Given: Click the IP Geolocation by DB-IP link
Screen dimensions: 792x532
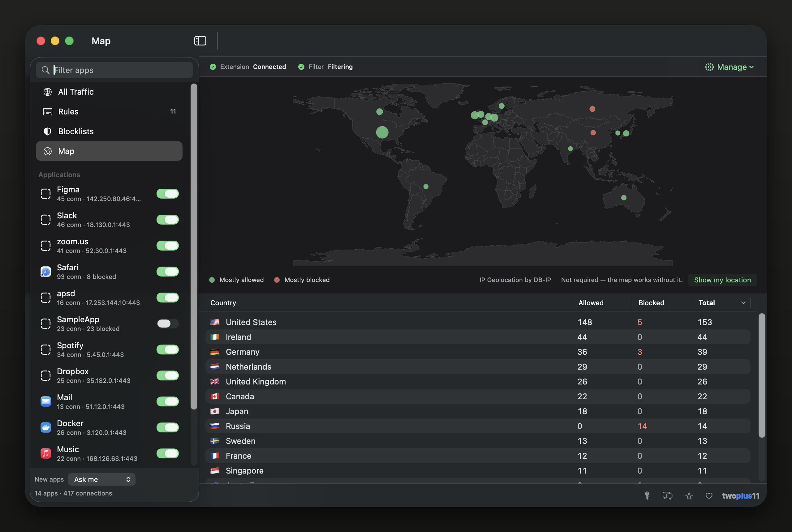Looking at the screenshot, I should coord(515,280).
